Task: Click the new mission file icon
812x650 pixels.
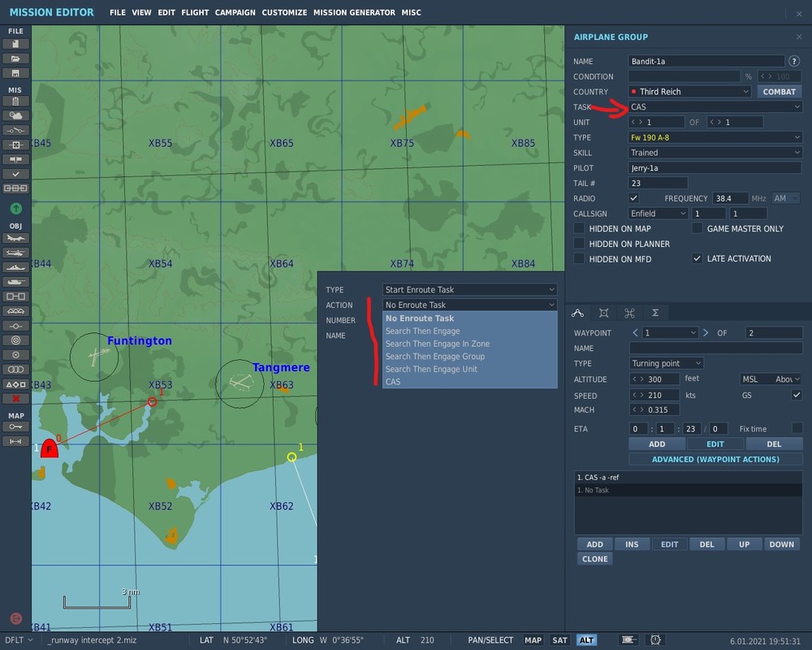Action: [15, 44]
